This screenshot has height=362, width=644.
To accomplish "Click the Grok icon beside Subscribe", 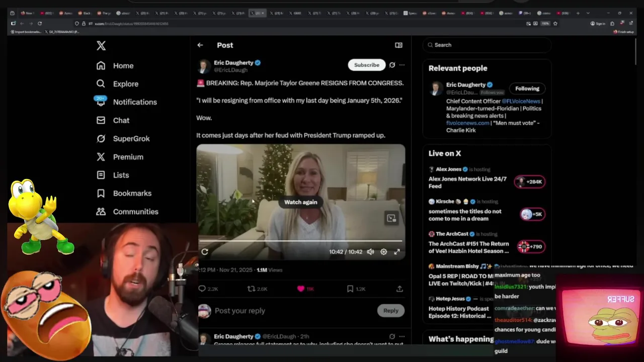I will [392, 65].
